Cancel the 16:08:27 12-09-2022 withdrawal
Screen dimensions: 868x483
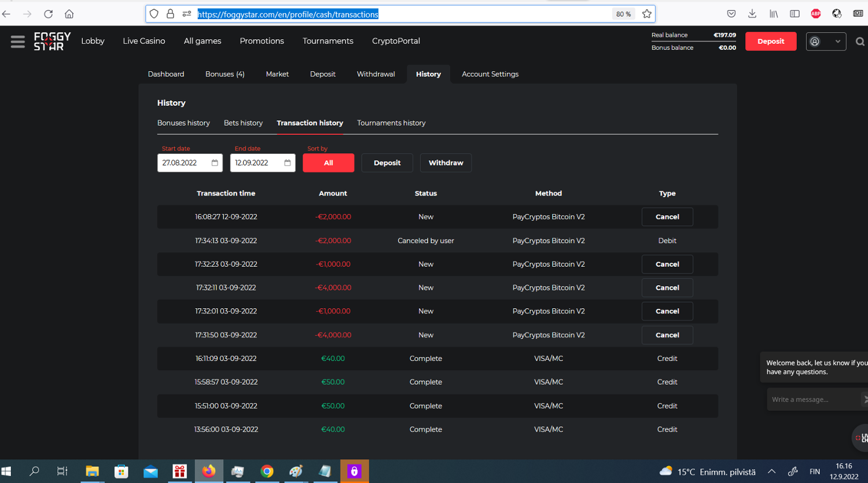coord(667,217)
